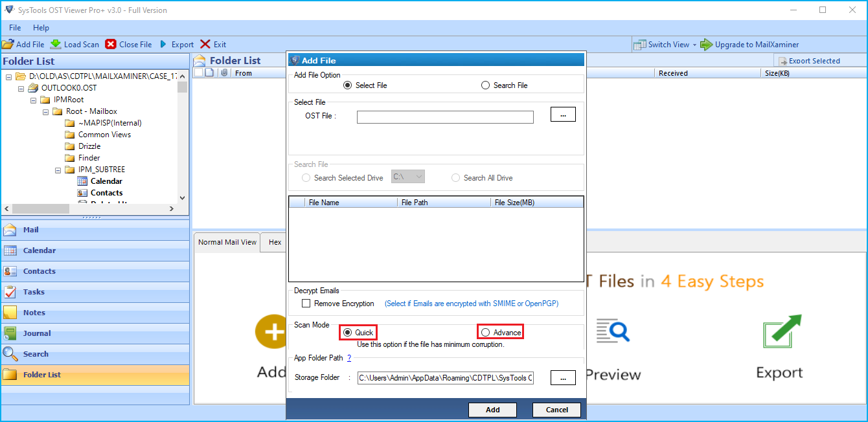
Task: Click the attachment paperclip column icon
Action: click(x=224, y=73)
